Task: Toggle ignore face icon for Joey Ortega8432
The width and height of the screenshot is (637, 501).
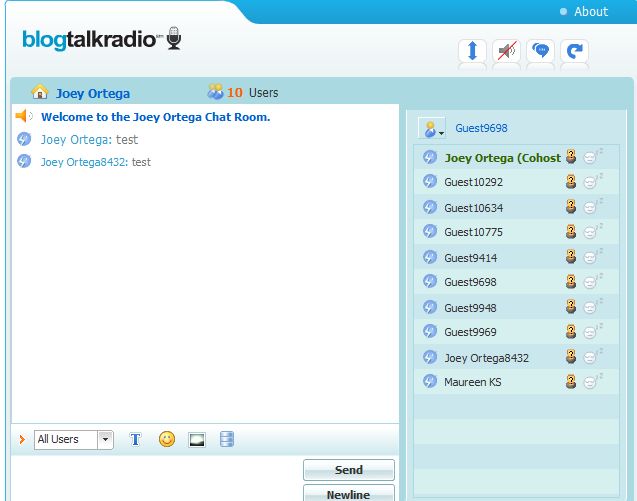Action: tap(592, 357)
